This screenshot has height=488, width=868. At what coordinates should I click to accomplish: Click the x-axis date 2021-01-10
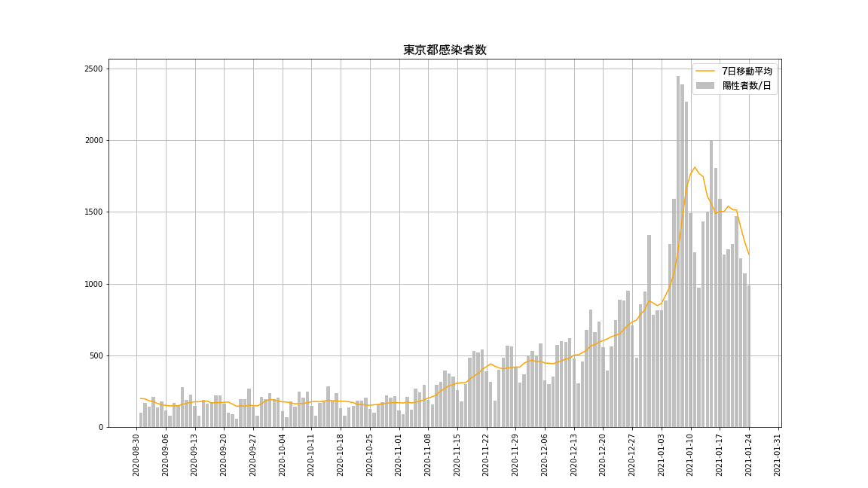click(691, 455)
